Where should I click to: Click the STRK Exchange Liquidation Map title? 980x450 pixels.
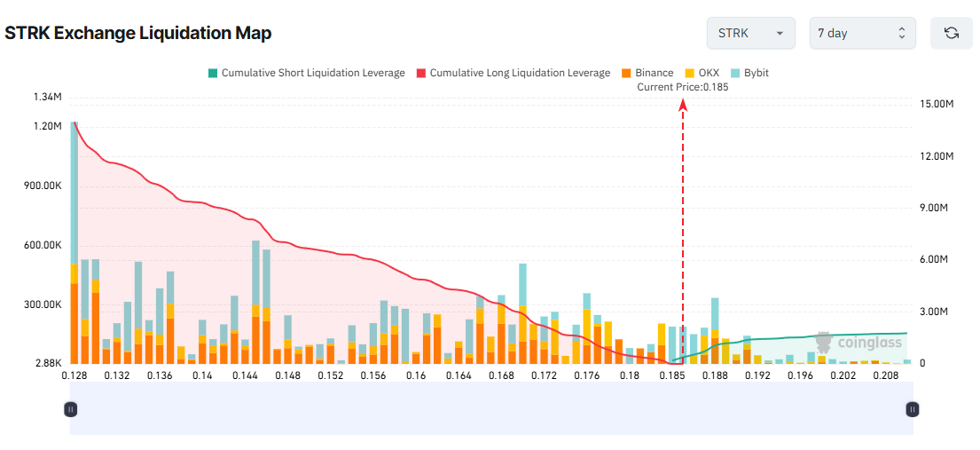pos(138,34)
